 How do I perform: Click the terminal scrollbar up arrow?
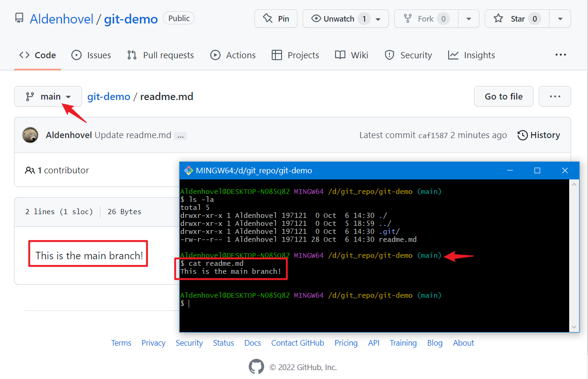[574, 185]
